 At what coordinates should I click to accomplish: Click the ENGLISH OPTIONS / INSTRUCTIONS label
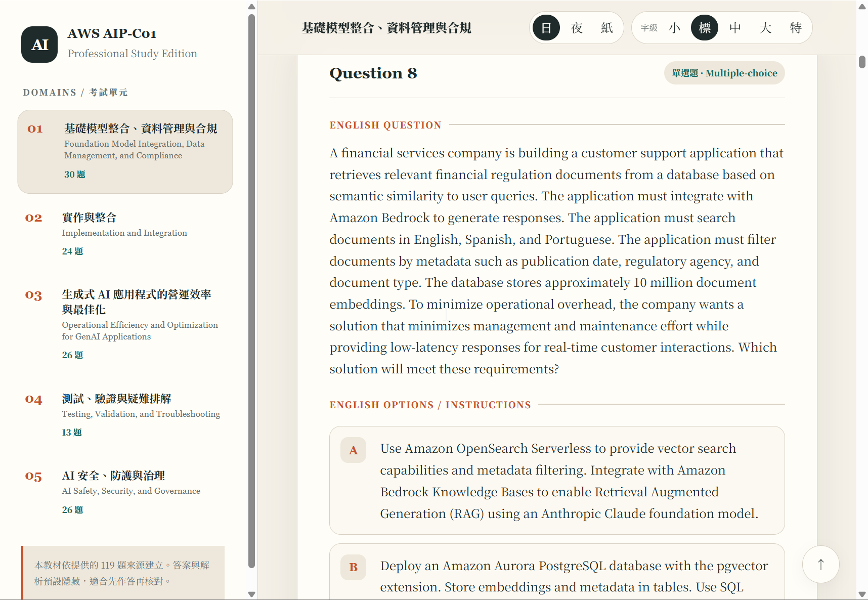coord(430,405)
